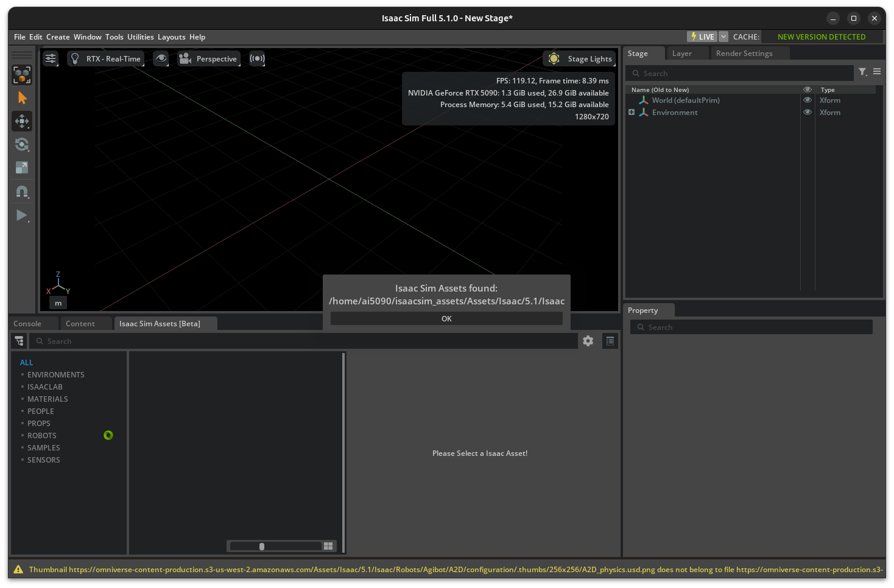
Task: Select the orange arrow Select tool
Action: 22,98
